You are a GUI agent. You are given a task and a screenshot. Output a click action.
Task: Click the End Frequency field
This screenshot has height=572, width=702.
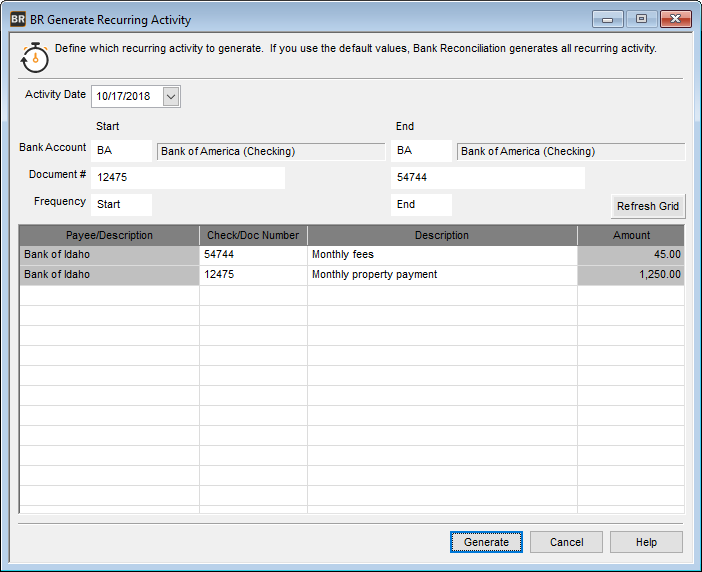pyautogui.click(x=421, y=205)
